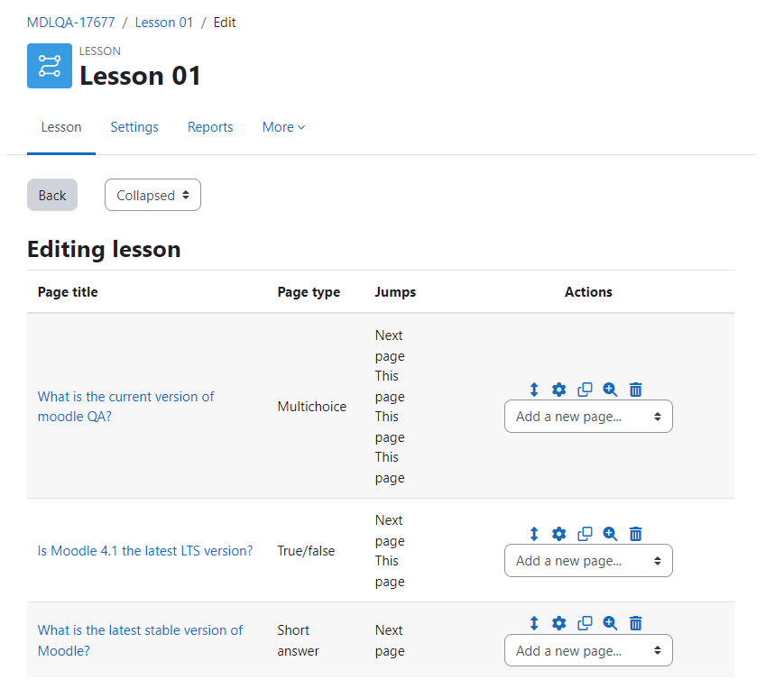Open 'What is the current version of moodle QA?'
The height and width of the screenshot is (698, 784).
pyautogui.click(x=125, y=406)
